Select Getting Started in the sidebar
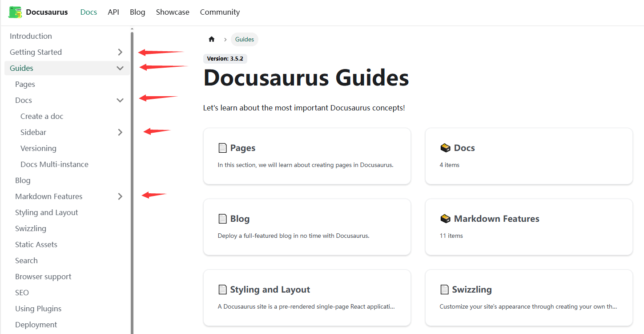Image resolution: width=644 pixels, height=334 pixels. tap(36, 52)
